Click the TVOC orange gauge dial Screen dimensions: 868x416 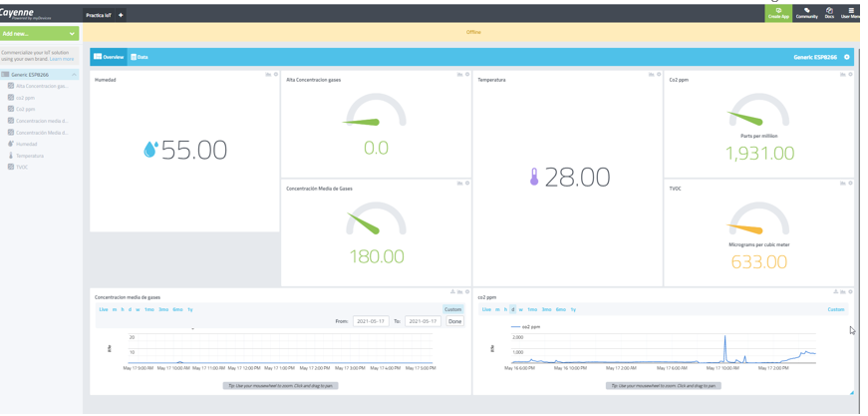759,218
